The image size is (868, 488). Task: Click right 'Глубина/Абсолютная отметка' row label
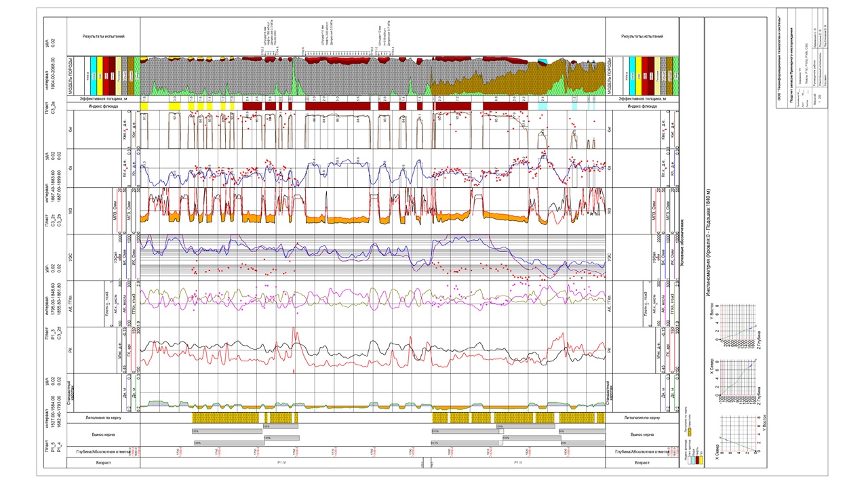pyautogui.click(x=642, y=451)
